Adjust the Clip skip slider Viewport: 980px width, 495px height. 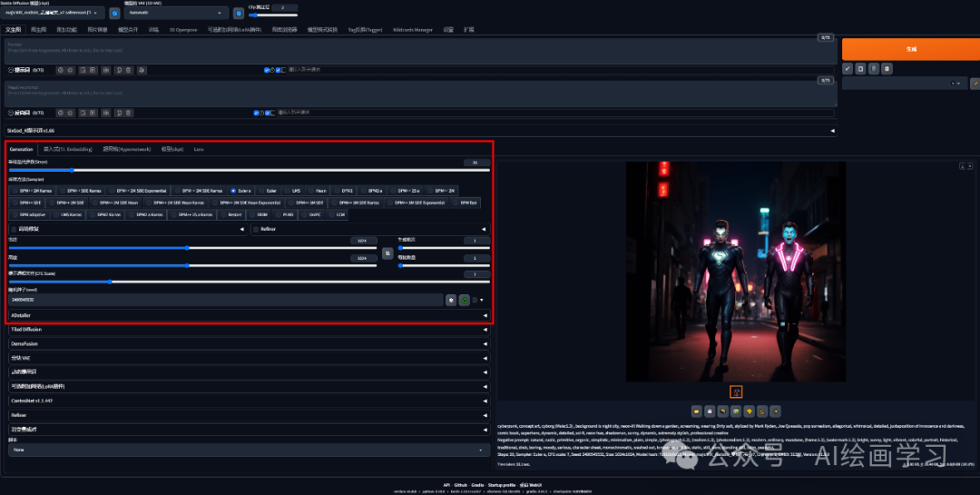[x=273, y=15]
